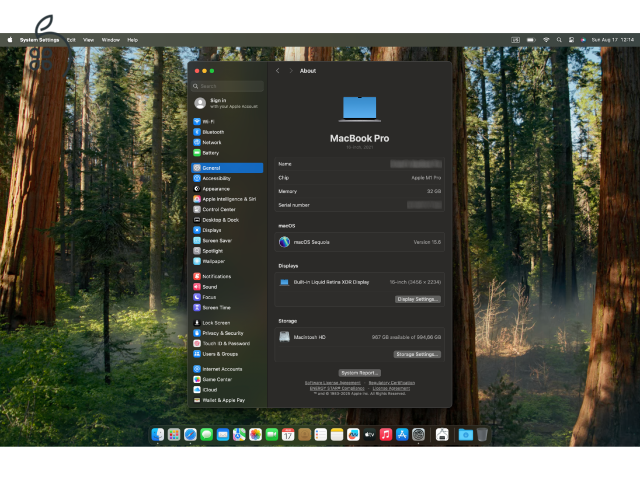Open the App Store from the Dock
The width and height of the screenshot is (640, 480).
[402, 435]
